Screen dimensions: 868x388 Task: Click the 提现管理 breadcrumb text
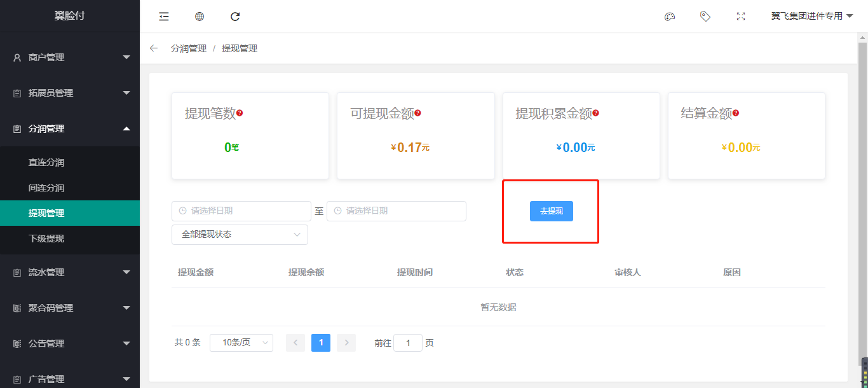tap(240, 48)
